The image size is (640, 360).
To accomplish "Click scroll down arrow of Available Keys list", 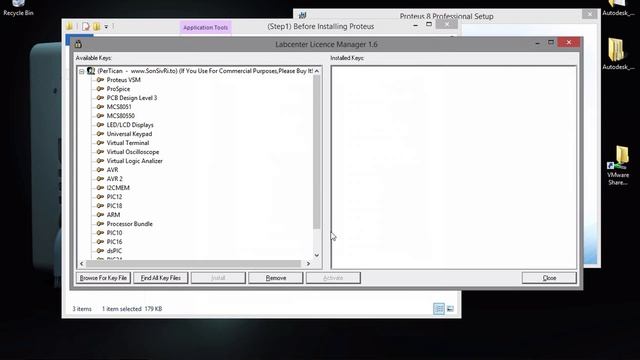I will (x=317, y=256).
